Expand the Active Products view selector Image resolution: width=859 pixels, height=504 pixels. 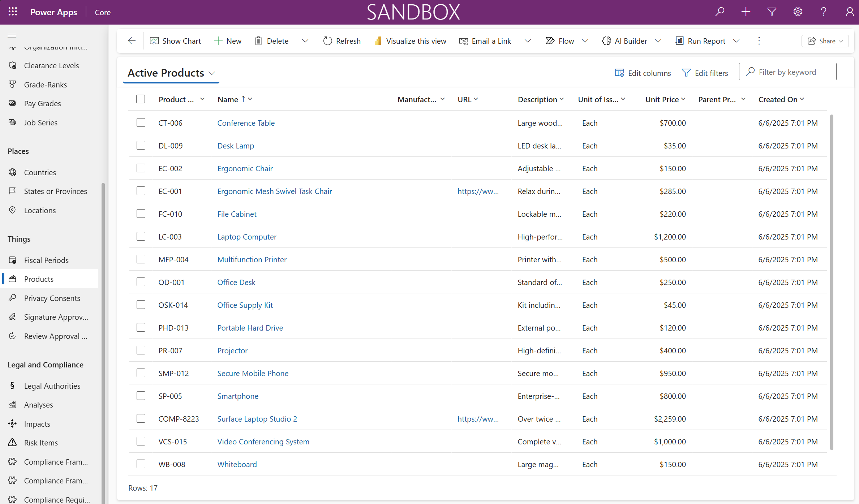click(172, 73)
